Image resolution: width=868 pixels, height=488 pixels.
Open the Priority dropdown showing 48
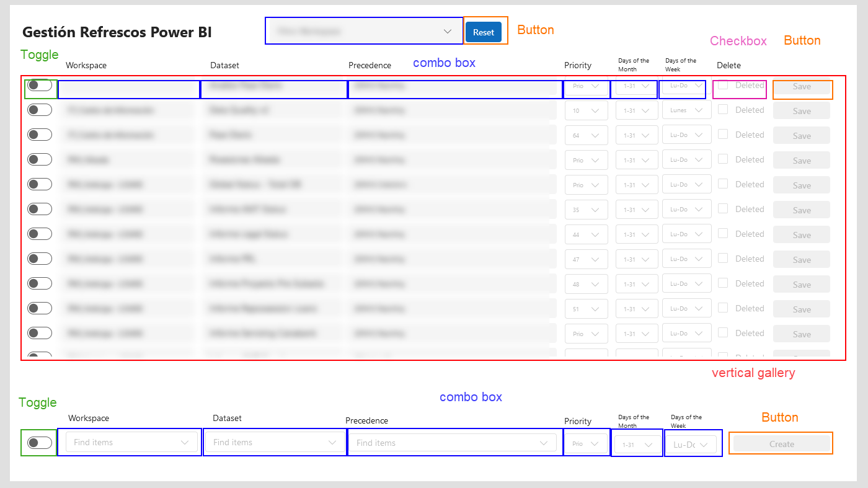point(586,284)
